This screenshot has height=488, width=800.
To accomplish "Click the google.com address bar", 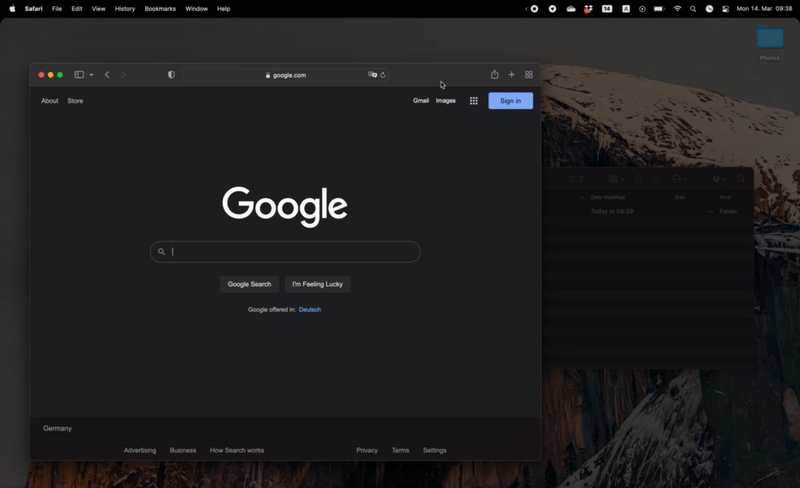I will (286, 75).
